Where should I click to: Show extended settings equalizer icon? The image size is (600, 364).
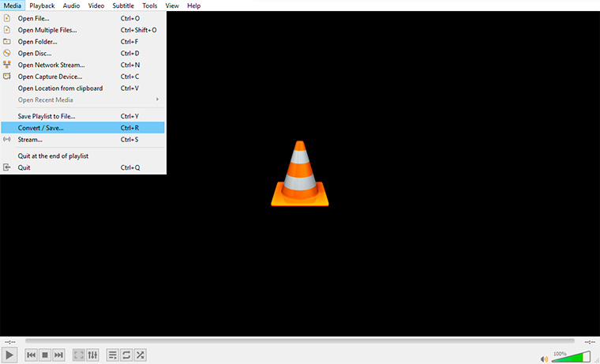92,355
